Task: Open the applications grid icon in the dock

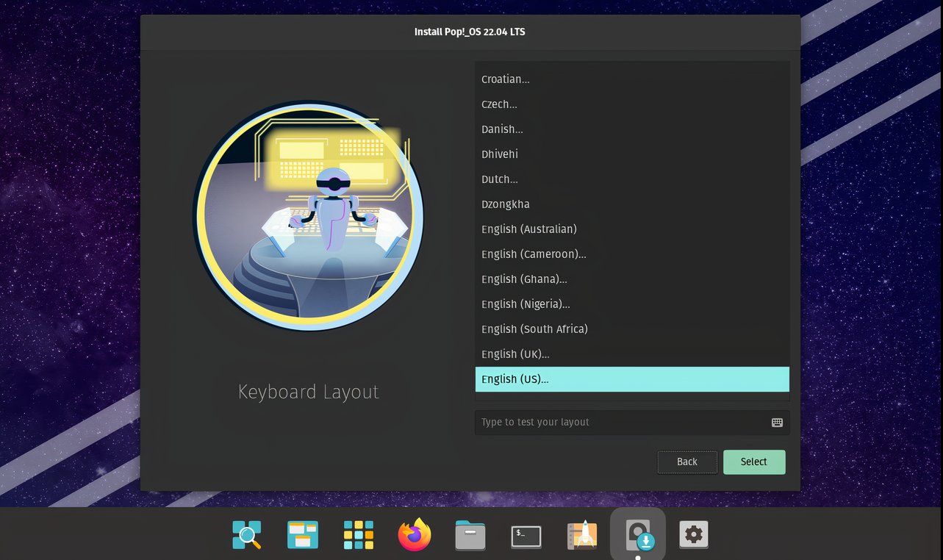Action: [358, 535]
